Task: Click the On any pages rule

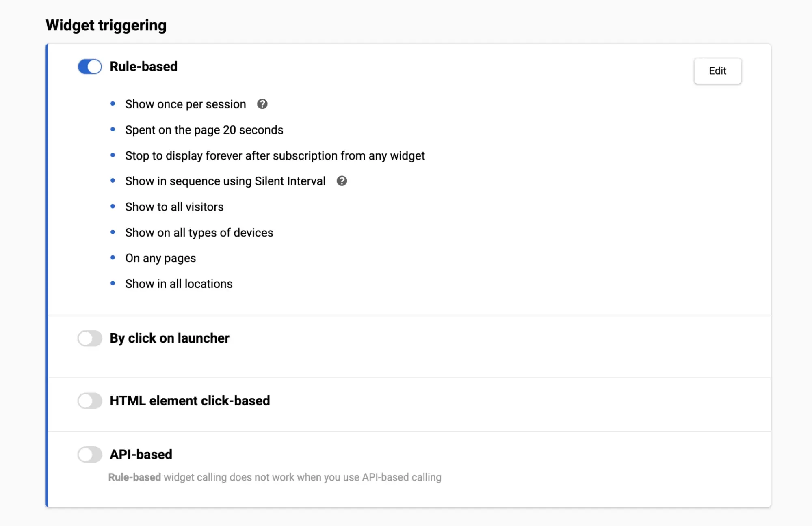Action: tap(160, 258)
